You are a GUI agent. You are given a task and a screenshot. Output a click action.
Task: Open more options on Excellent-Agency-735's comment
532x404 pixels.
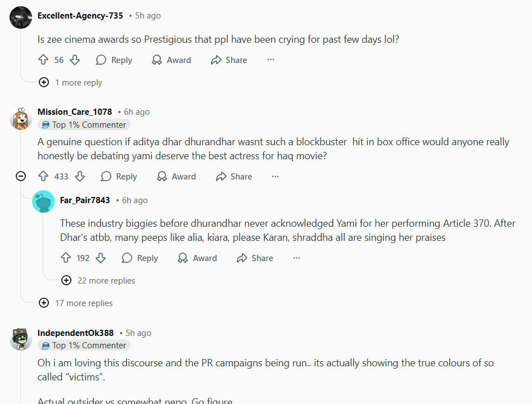coord(270,60)
